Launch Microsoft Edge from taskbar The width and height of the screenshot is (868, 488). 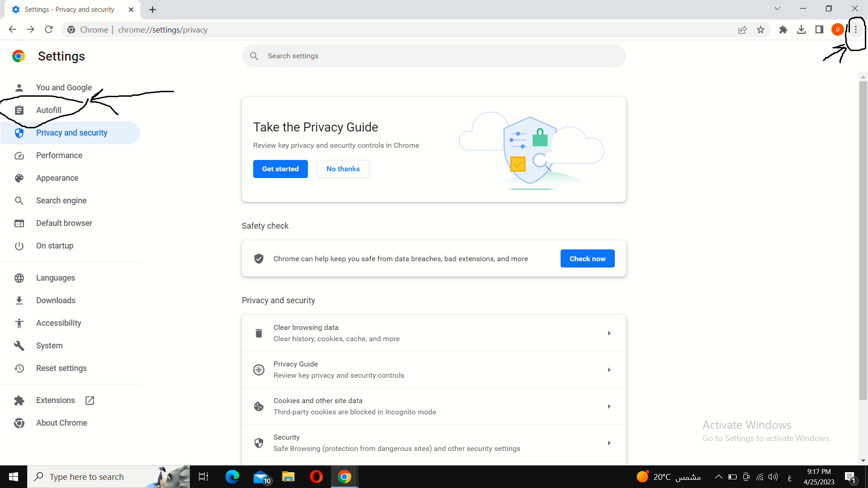[x=232, y=477]
